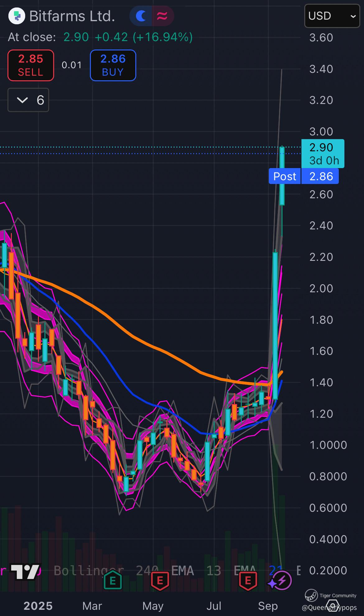Tap the 2.85 SELL button
The height and width of the screenshot is (616, 364).
(x=31, y=65)
